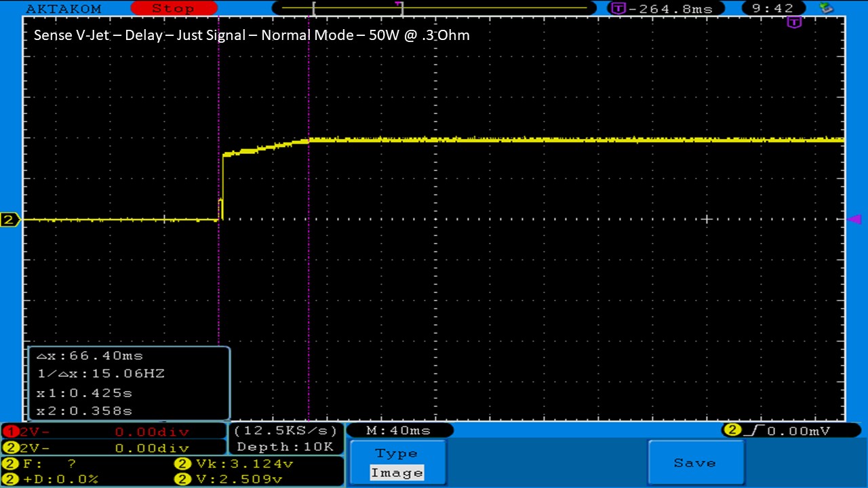Click the white crosshair marker on the grid
The width and height of the screenshot is (868, 488).
(707, 219)
